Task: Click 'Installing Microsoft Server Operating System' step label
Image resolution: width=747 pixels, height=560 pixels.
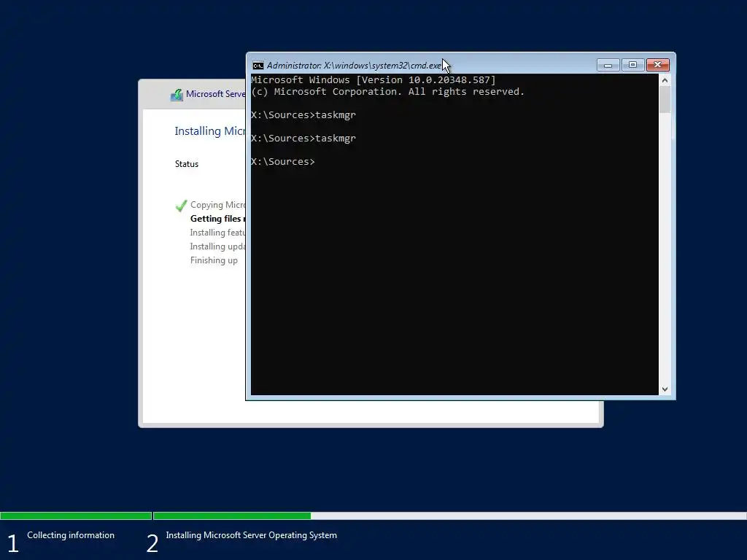Action: pos(252,535)
